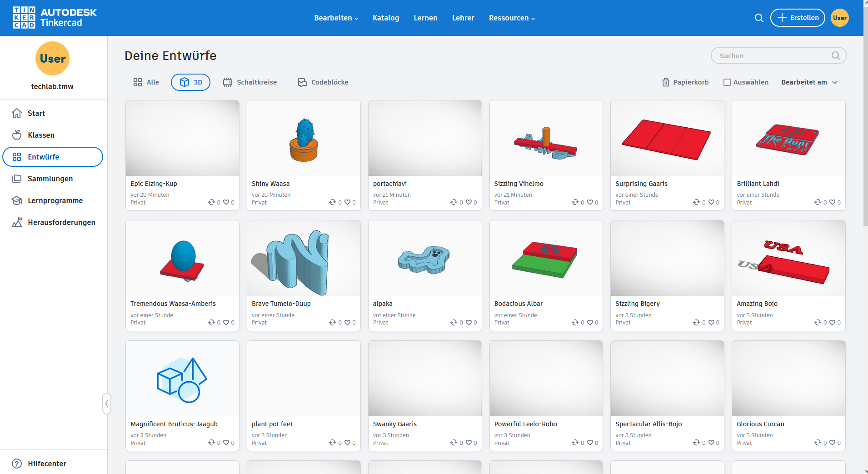Open the Magnificent Bruticus-Jaagub thumbnail

(x=182, y=379)
